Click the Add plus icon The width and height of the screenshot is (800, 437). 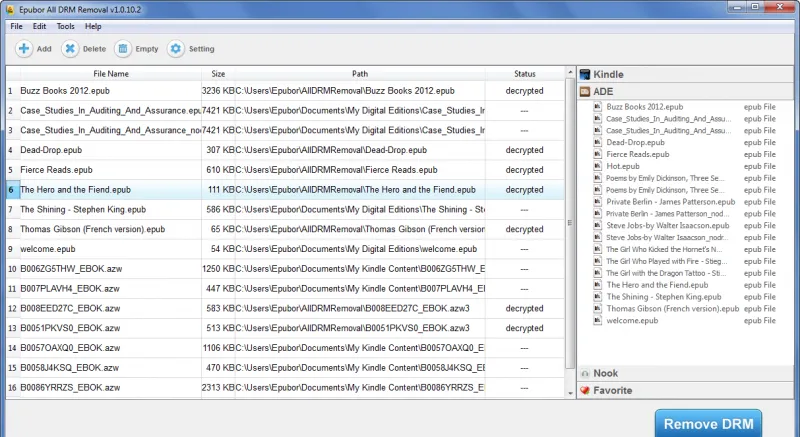pyautogui.click(x=23, y=48)
